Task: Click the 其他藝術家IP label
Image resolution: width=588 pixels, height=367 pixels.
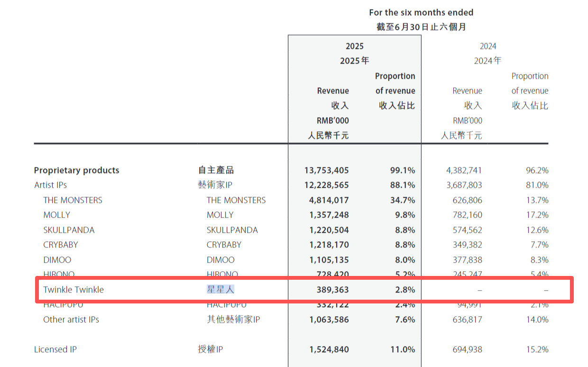Action: click(233, 320)
